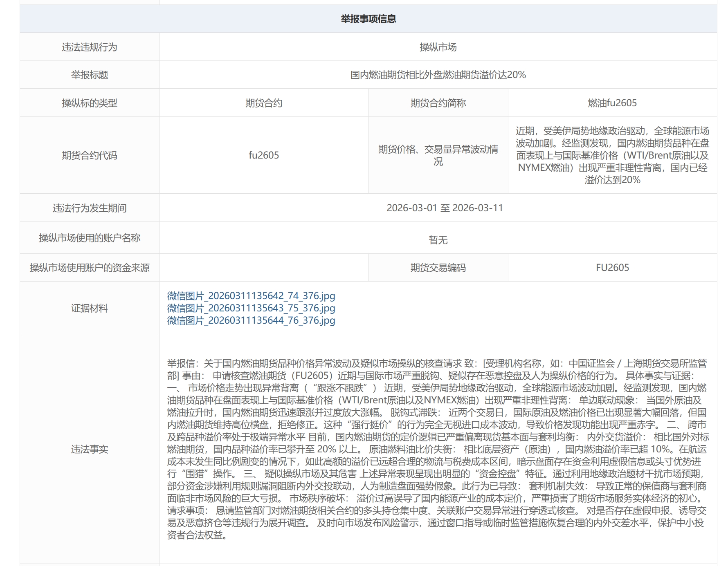Click the 期货价格、交易量异常波动情况 label
Screen dimensions: 728x566
(x=438, y=155)
